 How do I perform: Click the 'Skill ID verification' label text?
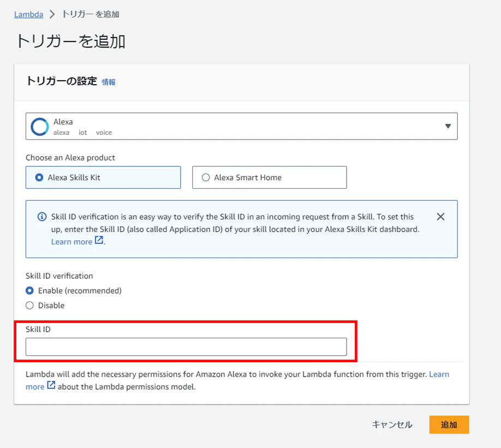pyautogui.click(x=59, y=276)
